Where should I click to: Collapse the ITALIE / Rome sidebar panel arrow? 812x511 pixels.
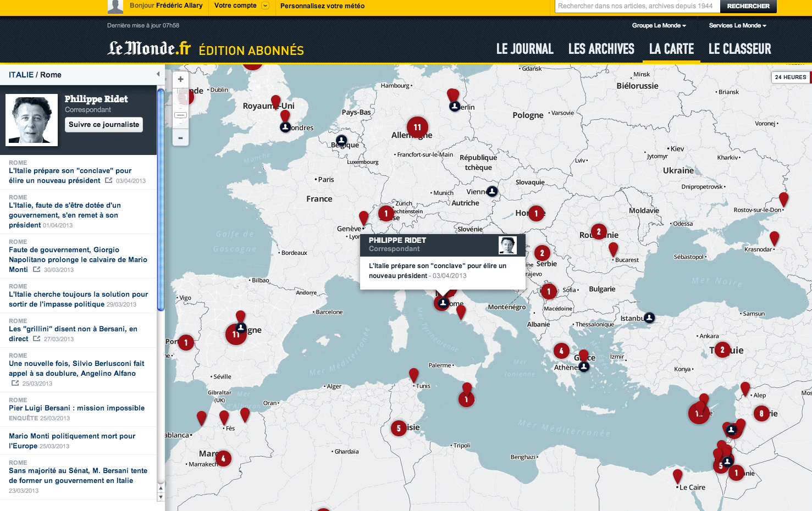pos(158,74)
